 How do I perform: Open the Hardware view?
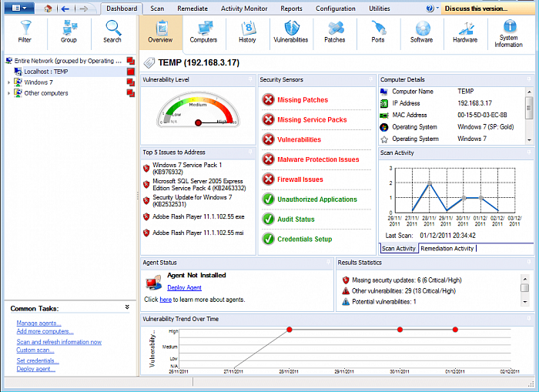[x=465, y=32]
